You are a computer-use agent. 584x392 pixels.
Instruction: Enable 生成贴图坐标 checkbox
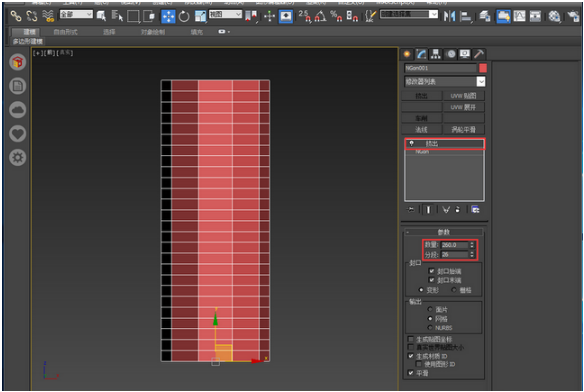(x=411, y=339)
